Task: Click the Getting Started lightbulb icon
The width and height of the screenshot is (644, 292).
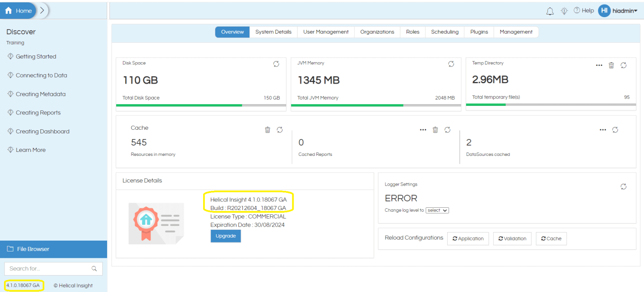Action: [x=10, y=56]
